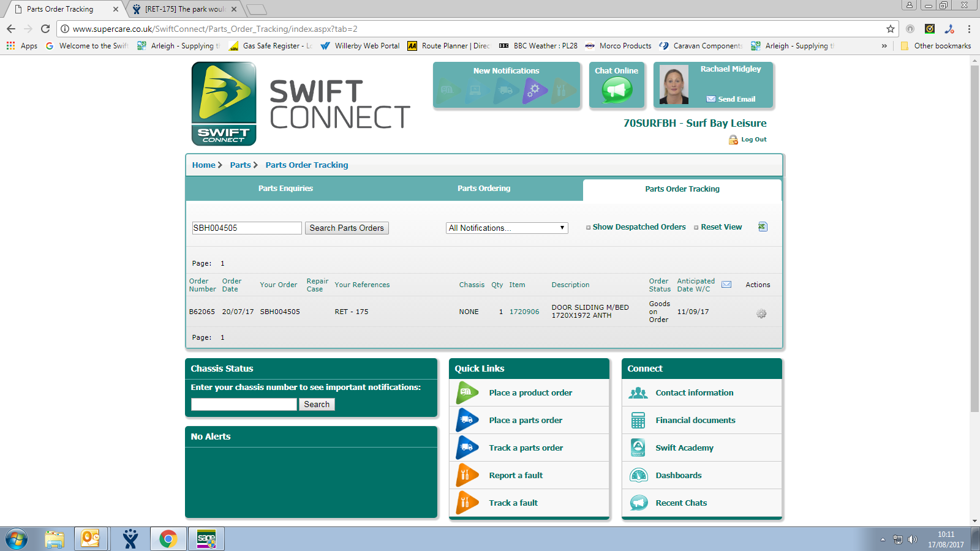The height and width of the screenshot is (551, 980).
Task: Expand the hidden bookmarks overflow chevron
Action: coord(884,46)
